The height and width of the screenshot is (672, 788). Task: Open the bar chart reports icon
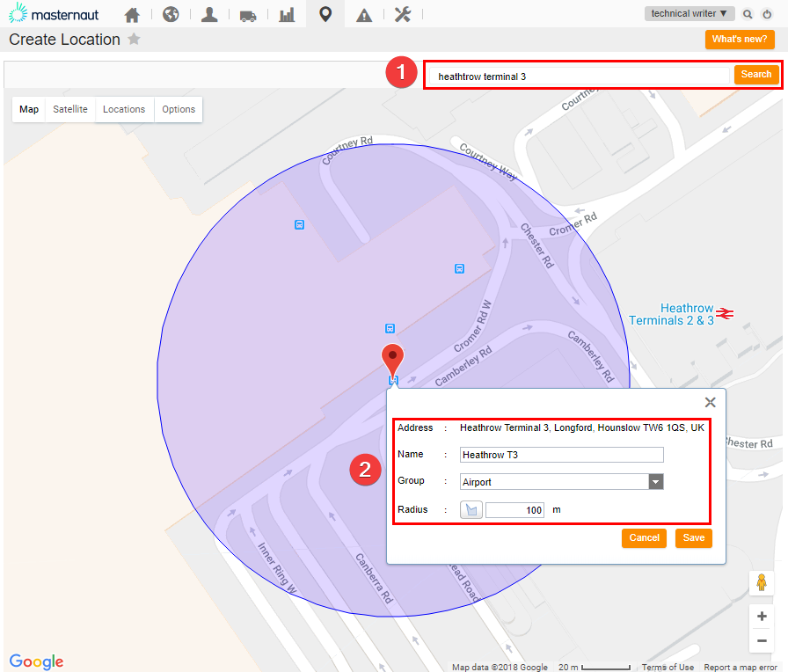click(x=287, y=15)
